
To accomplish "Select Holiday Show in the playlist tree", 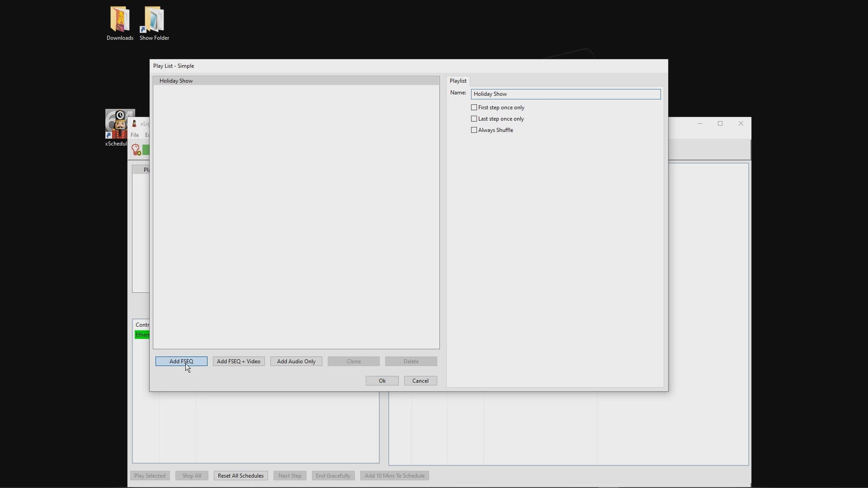I will click(x=296, y=81).
